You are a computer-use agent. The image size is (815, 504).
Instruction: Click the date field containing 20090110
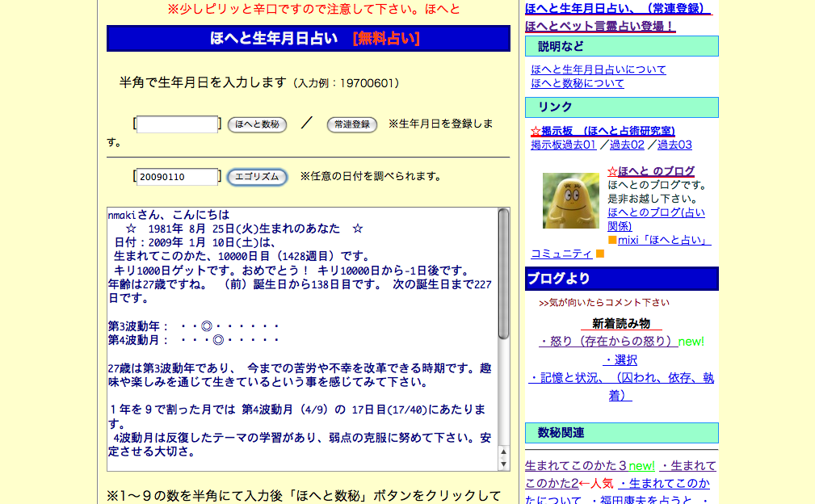point(177,177)
